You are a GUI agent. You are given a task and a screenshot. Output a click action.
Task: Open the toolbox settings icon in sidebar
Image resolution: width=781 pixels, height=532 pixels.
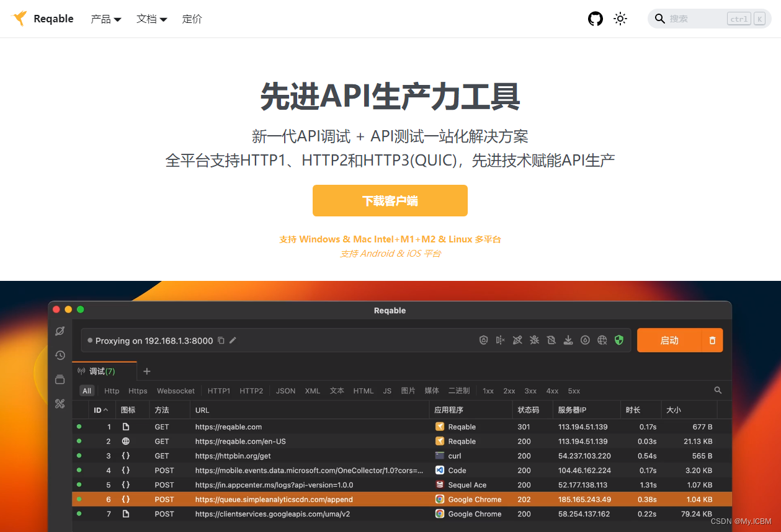[x=60, y=403]
